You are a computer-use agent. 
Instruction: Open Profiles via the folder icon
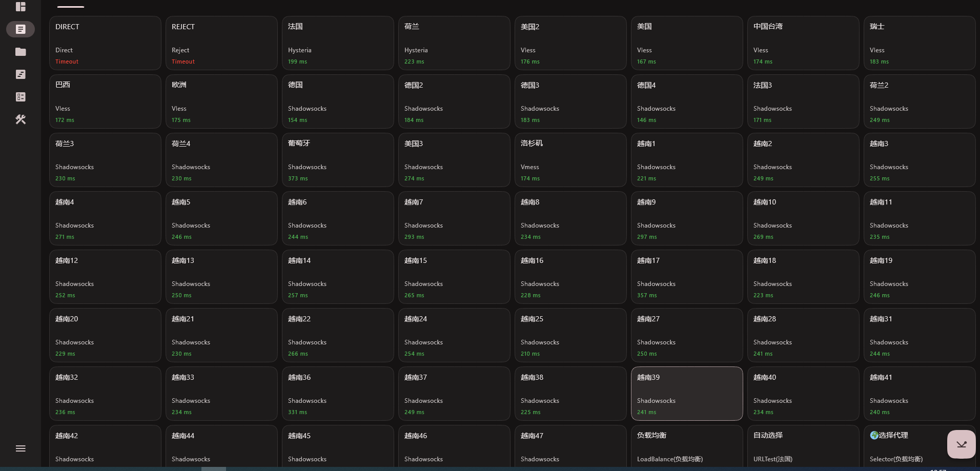[21, 52]
